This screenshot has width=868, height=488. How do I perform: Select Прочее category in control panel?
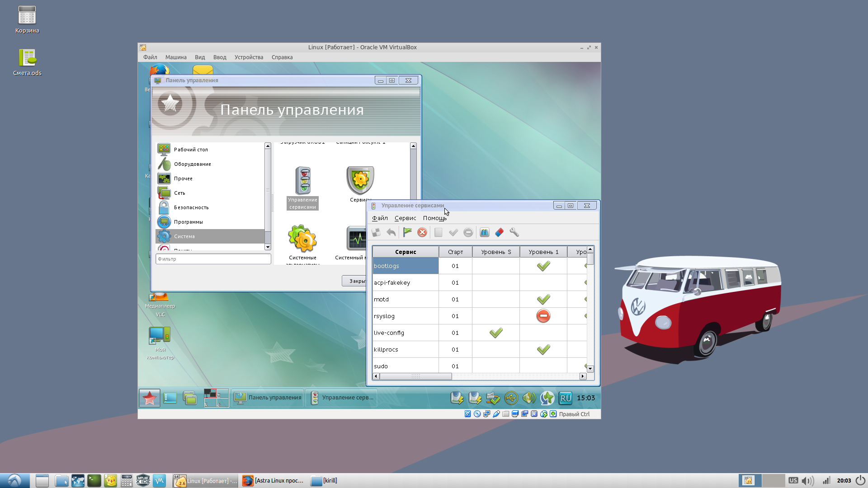210,178
